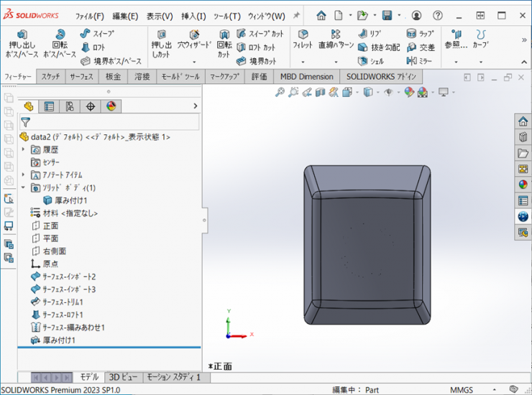Switch to the モーション スタディ 1 tab
This screenshot has height=395, width=532.
[173, 377]
